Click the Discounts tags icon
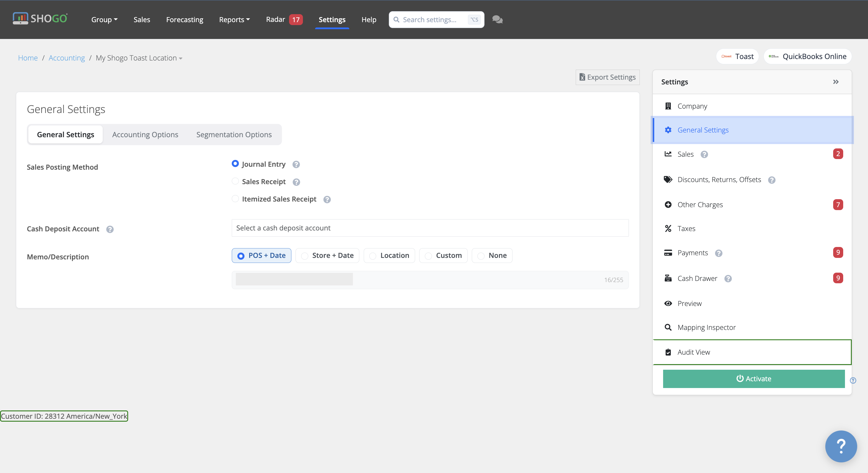 (668, 179)
